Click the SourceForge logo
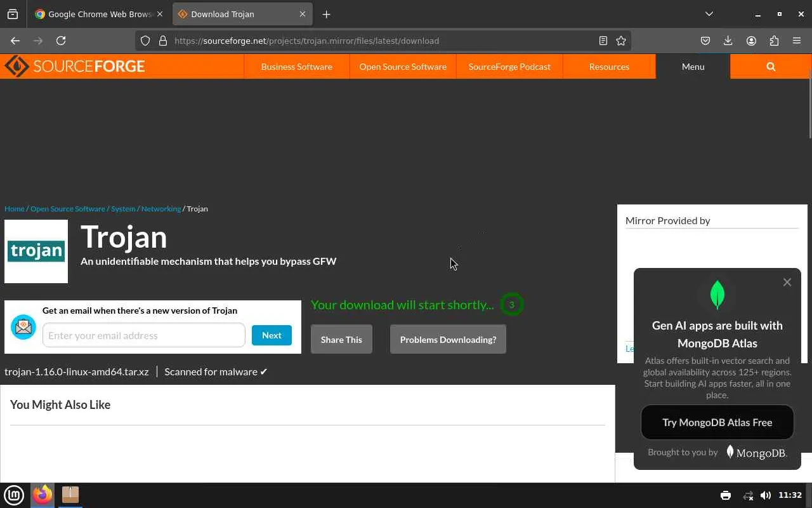 [75, 66]
